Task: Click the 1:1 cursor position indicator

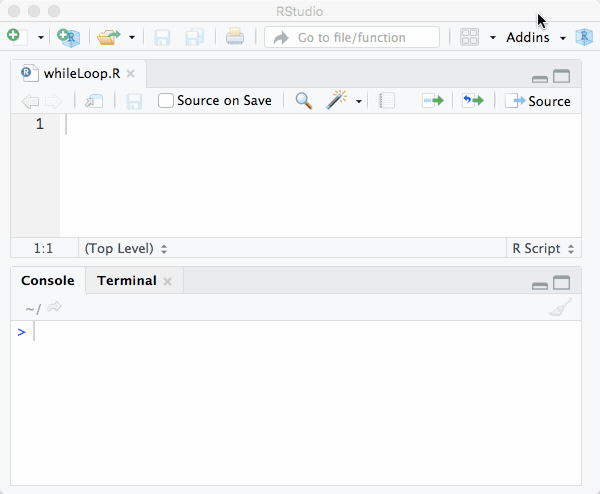Action: pos(44,249)
